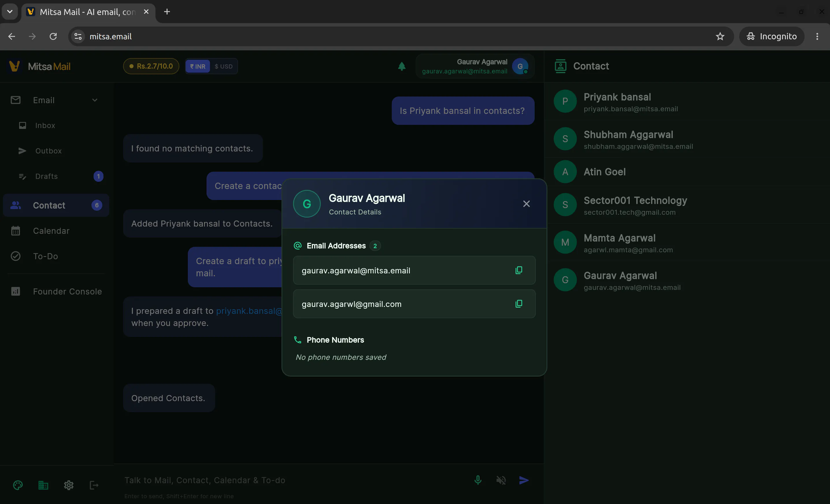Copy the gaurav.agarwl@gmail.com address

(x=519, y=304)
